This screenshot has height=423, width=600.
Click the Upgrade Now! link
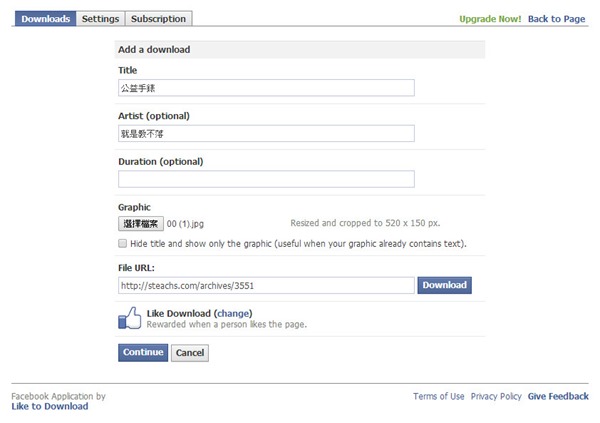tap(490, 19)
